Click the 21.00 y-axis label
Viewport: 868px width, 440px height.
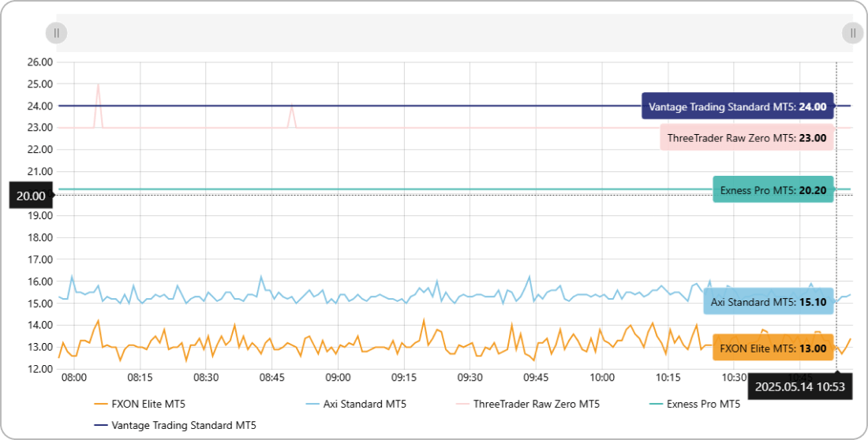pos(40,172)
